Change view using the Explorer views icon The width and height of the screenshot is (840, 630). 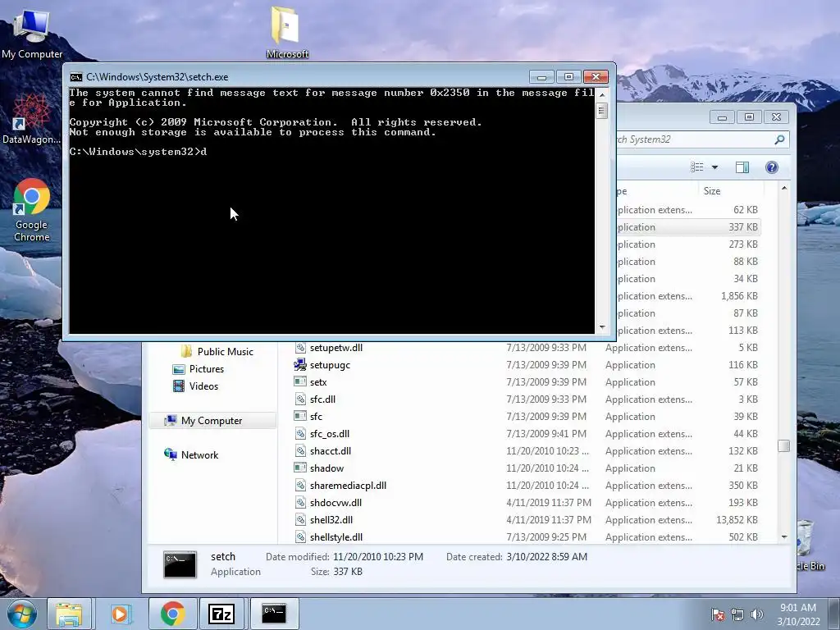click(x=697, y=167)
